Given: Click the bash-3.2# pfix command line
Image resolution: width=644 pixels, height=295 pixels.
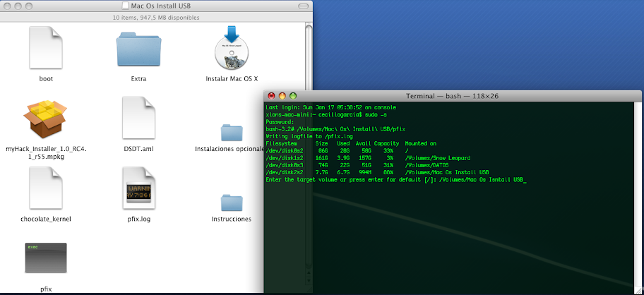Looking at the screenshot, I should (x=335, y=129).
